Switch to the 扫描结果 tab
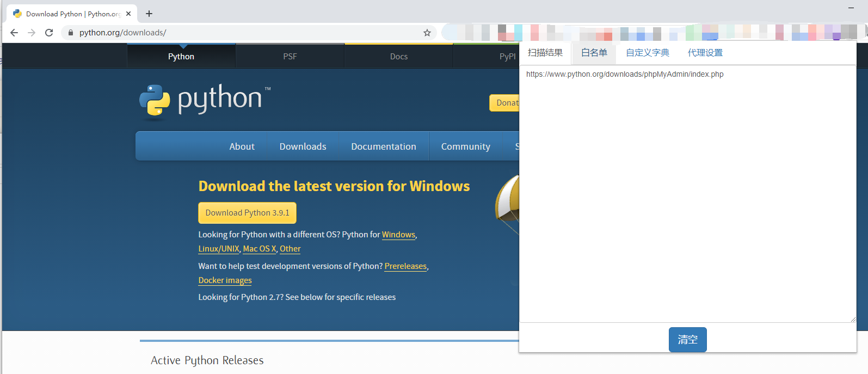The width and height of the screenshot is (868, 374). tap(545, 53)
